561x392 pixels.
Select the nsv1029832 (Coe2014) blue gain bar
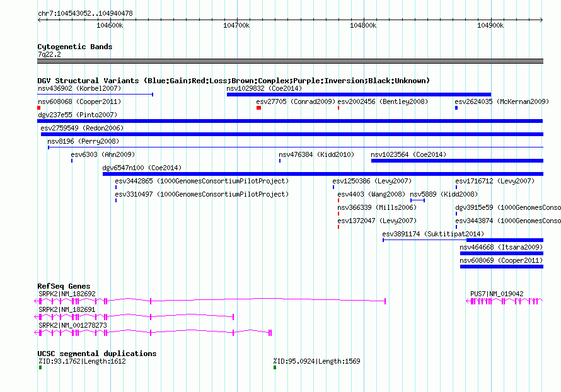359,95
